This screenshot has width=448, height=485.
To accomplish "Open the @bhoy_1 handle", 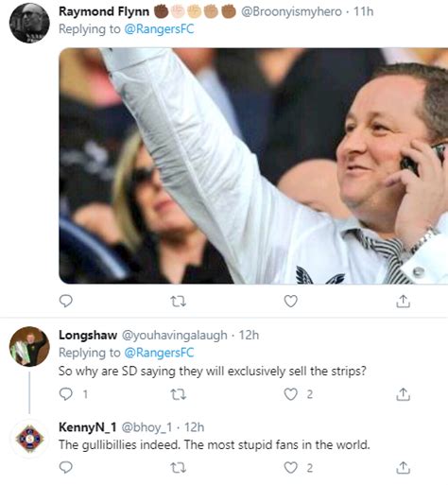I will (x=146, y=427).
